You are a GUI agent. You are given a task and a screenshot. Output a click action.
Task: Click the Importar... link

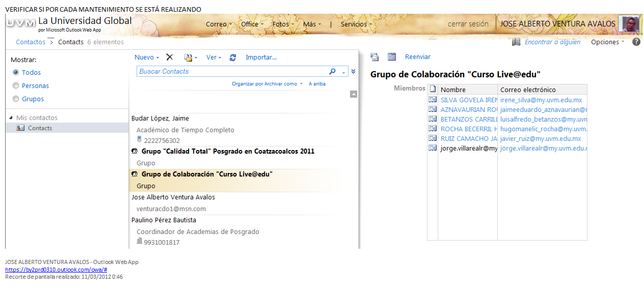click(261, 57)
